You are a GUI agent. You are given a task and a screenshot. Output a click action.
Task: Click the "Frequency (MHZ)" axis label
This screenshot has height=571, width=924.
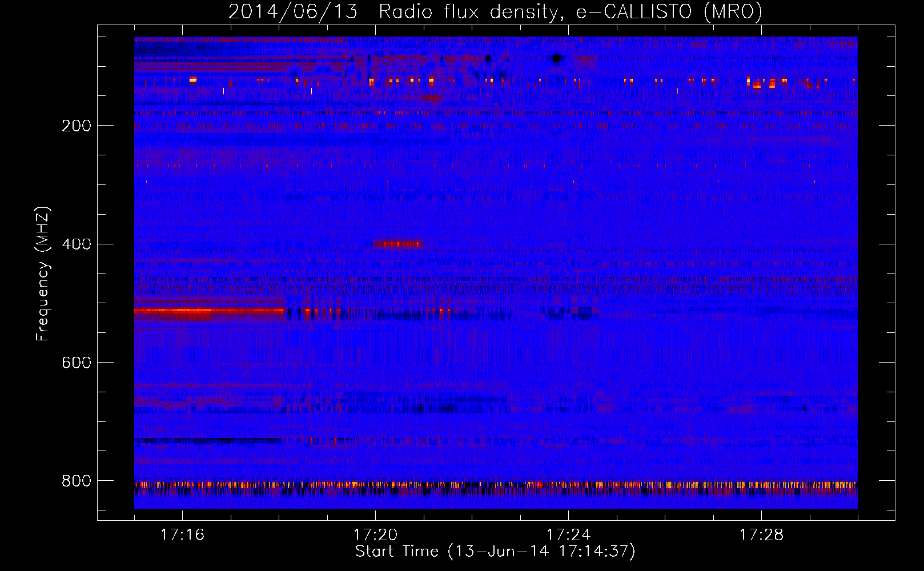tap(43, 274)
